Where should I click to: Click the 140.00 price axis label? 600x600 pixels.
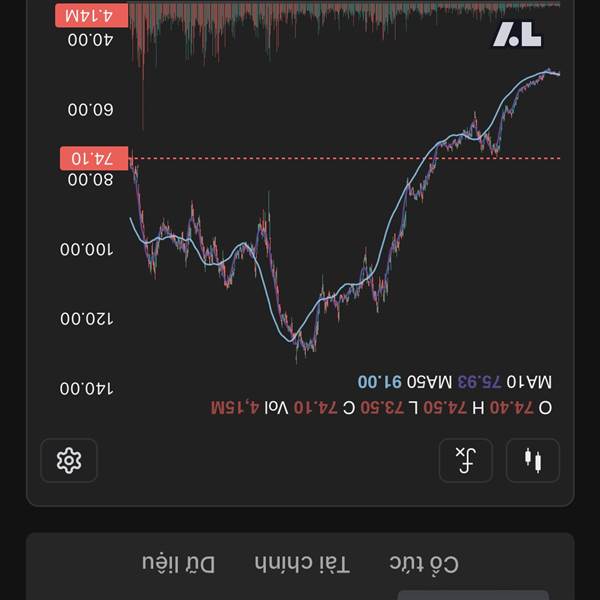click(90, 387)
